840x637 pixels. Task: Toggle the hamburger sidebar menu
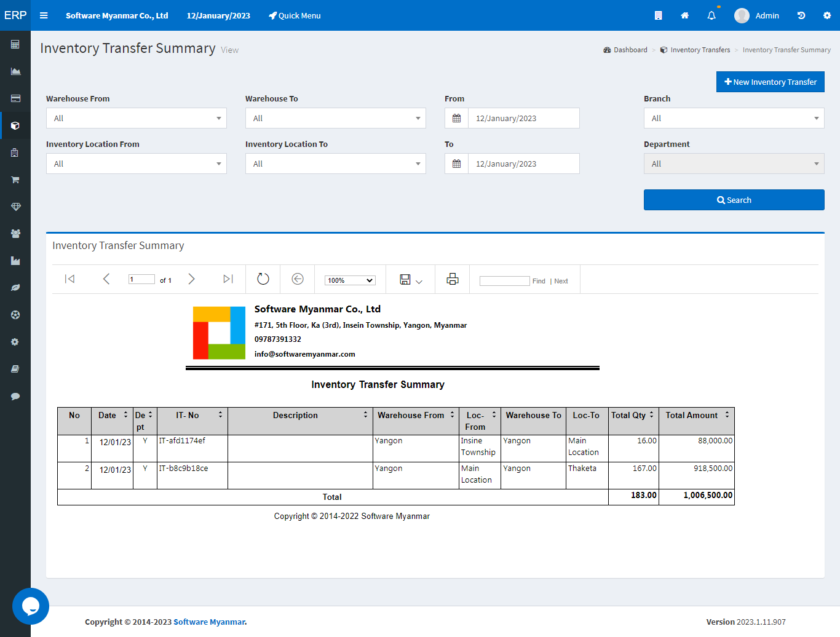tap(44, 15)
